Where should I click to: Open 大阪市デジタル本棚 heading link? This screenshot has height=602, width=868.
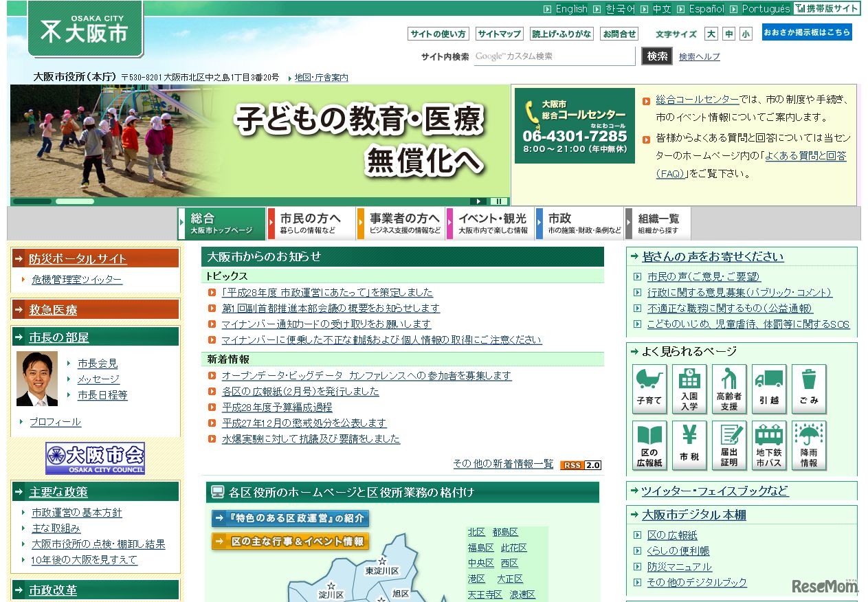coord(693,515)
